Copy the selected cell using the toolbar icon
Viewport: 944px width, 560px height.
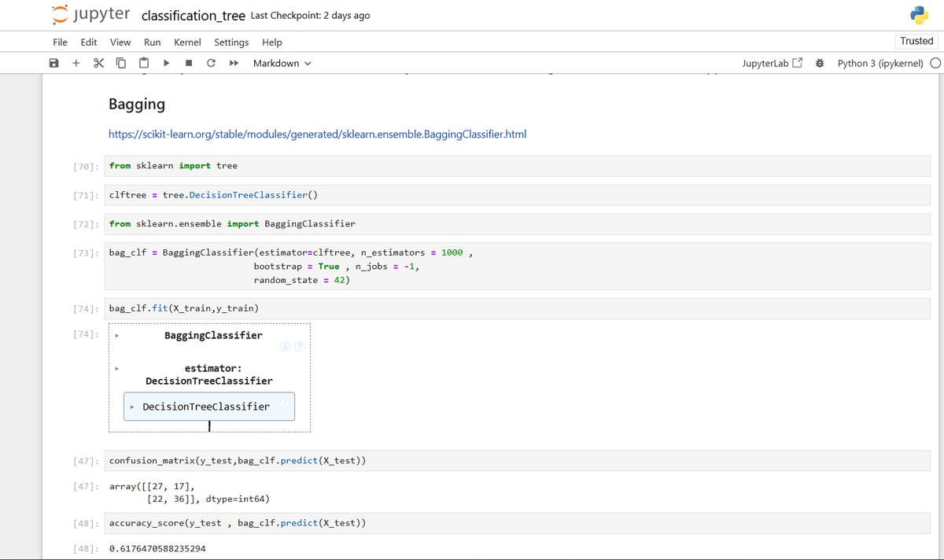point(121,64)
